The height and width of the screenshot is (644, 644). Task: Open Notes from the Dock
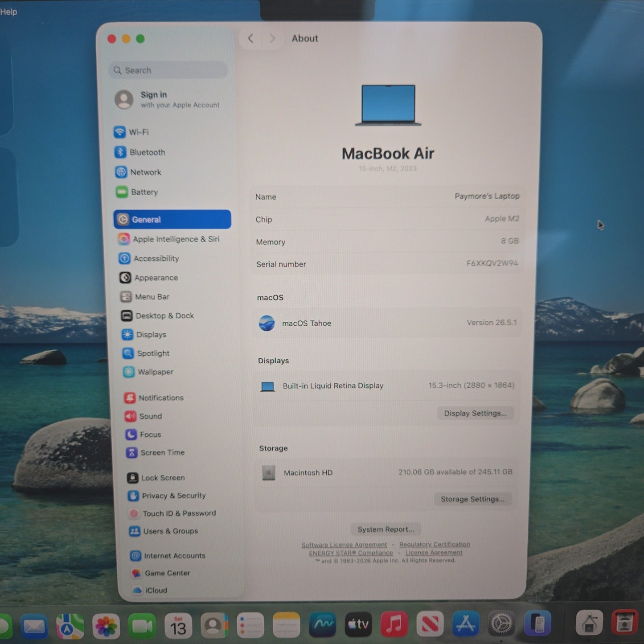(x=287, y=625)
